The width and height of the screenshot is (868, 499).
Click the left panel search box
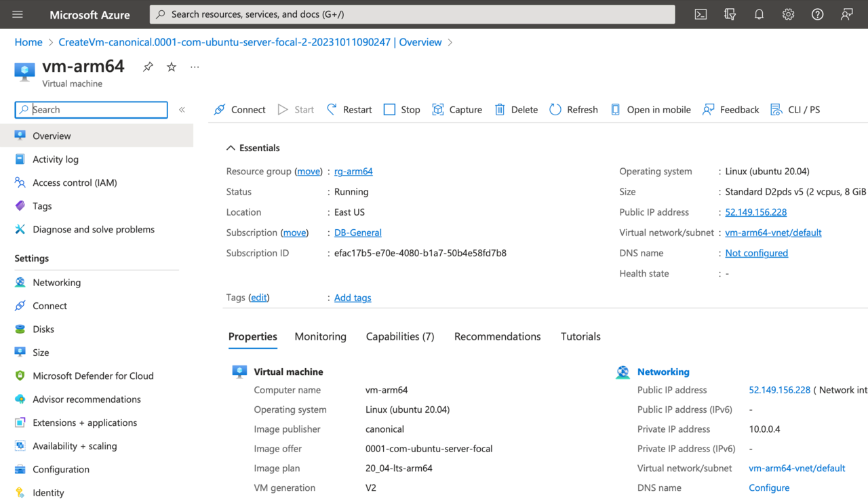[90, 109]
